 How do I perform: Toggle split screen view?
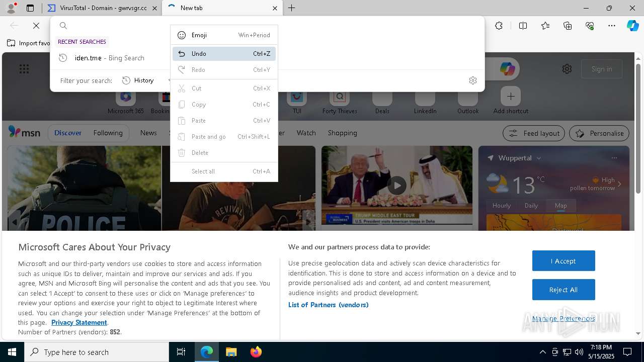click(523, 26)
